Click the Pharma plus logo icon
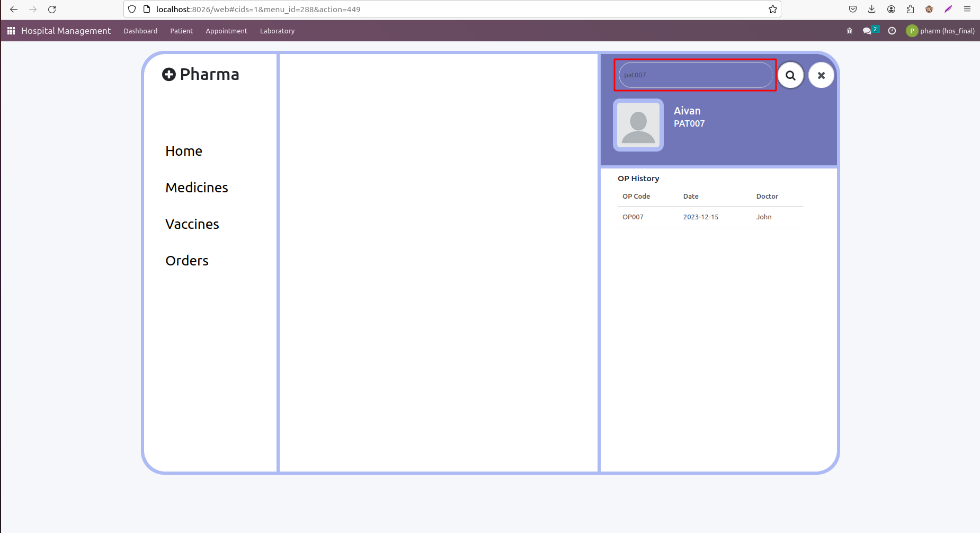Image resolution: width=980 pixels, height=533 pixels. click(x=169, y=74)
